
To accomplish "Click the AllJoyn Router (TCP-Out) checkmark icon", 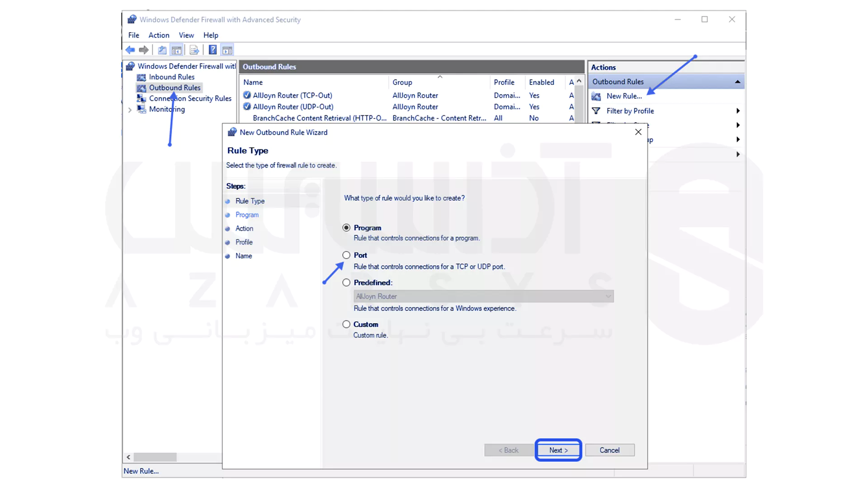I will click(247, 95).
